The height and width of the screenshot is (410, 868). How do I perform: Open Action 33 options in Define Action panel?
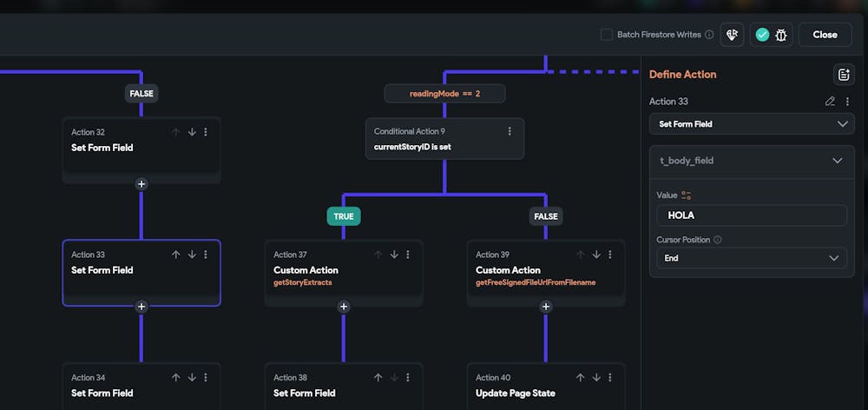(x=846, y=102)
